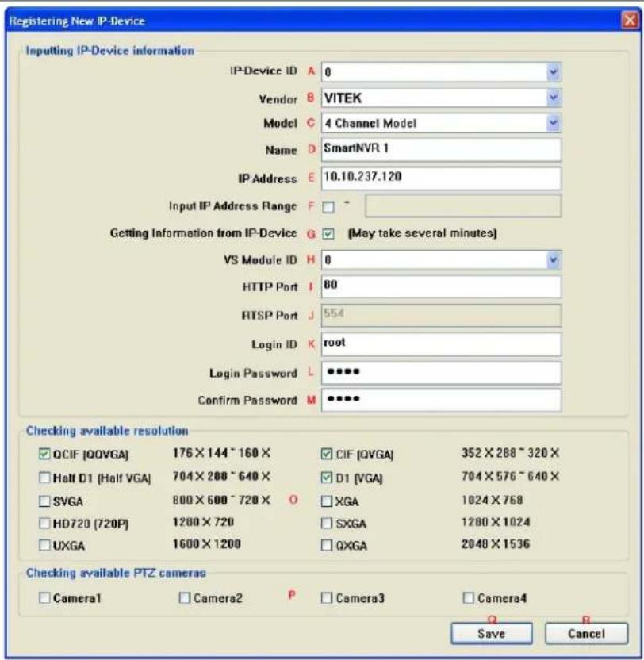Expand the VS Module ID dropdown
644x660 pixels.
pos(553,260)
